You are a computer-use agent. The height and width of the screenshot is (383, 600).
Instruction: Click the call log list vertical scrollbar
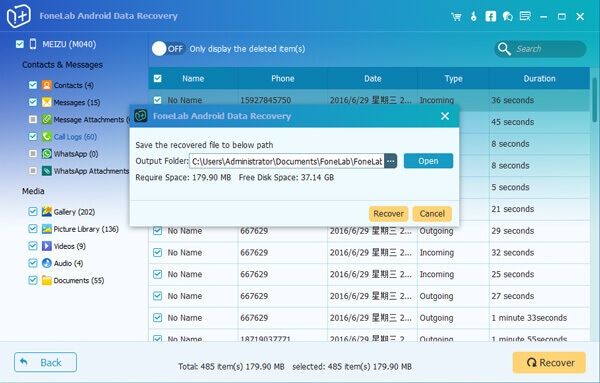click(594, 99)
